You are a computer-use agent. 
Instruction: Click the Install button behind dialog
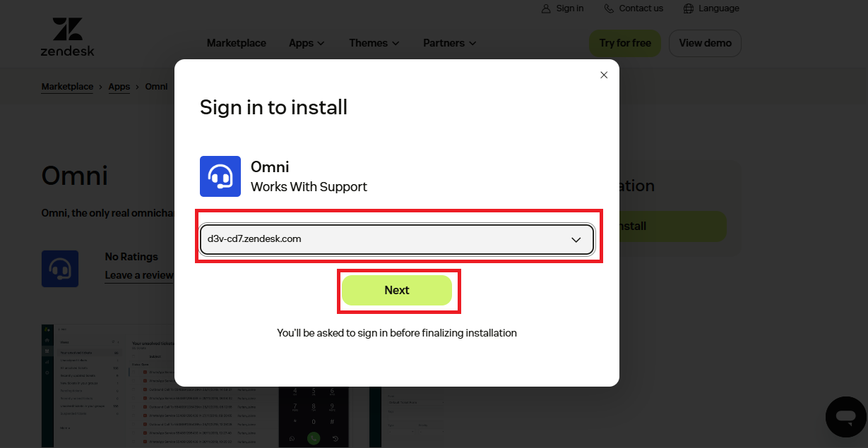pos(673,226)
